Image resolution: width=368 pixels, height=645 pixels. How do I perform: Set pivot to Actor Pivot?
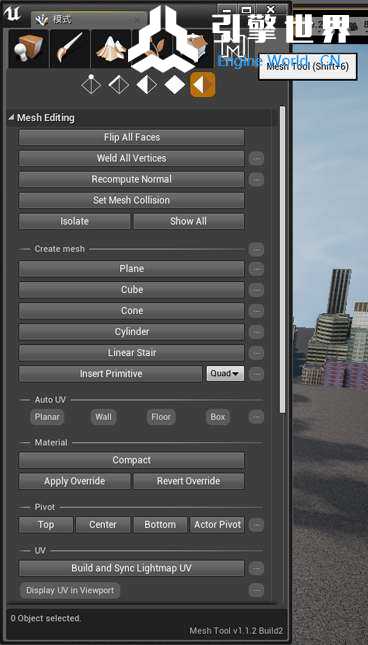217,525
